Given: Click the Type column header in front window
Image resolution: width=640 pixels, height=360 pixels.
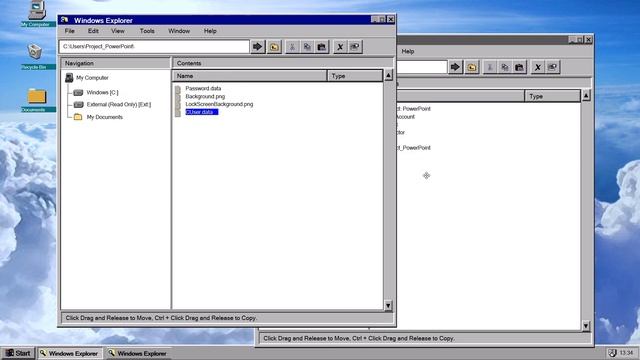Looking at the screenshot, I should pyautogui.click(x=355, y=76).
